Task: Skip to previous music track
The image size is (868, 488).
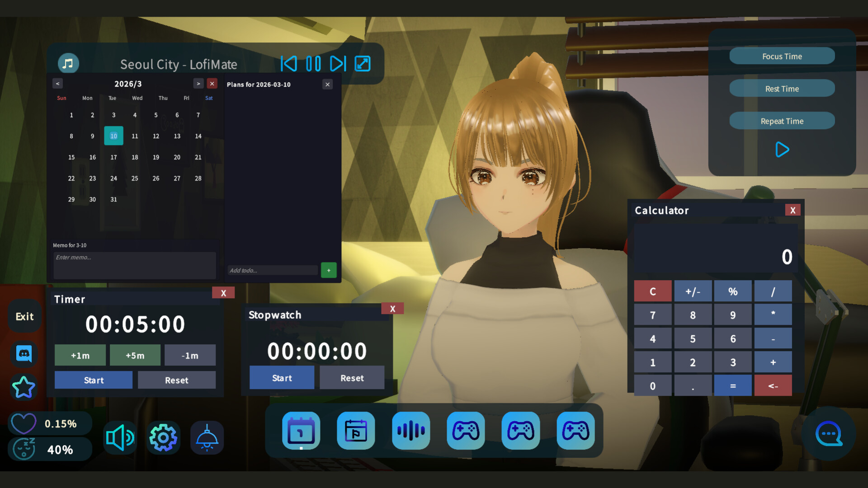Action: pos(289,64)
